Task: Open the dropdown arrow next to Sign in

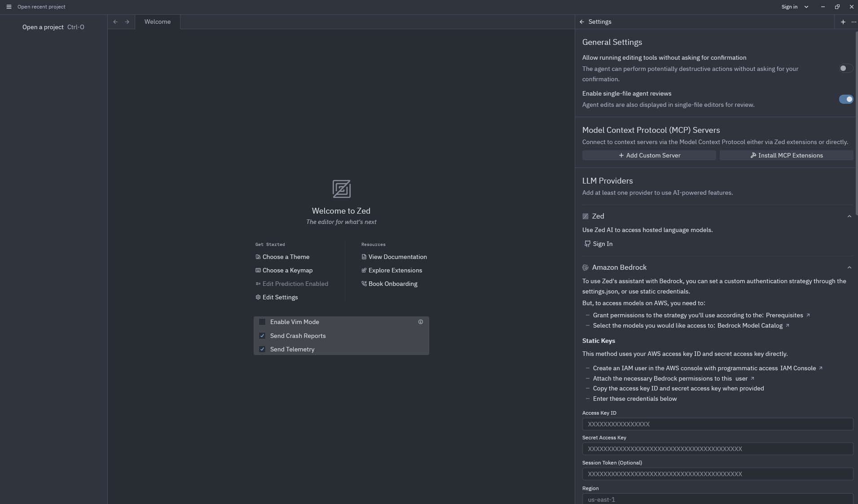Action: 806,7
